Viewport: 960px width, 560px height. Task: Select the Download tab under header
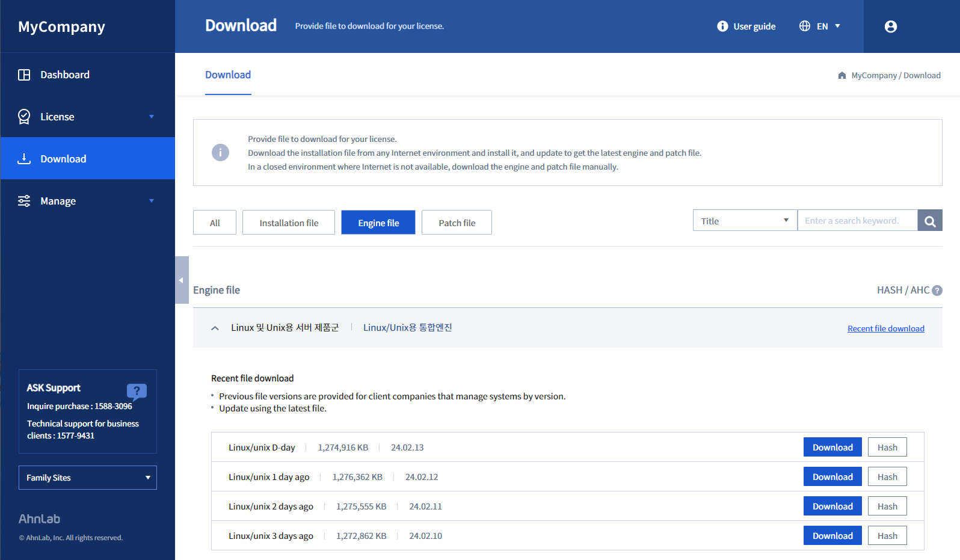point(228,75)
